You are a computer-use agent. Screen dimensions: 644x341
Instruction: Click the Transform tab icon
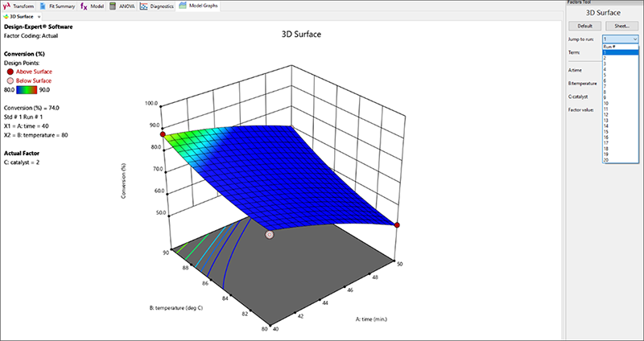tap(8, 6)
